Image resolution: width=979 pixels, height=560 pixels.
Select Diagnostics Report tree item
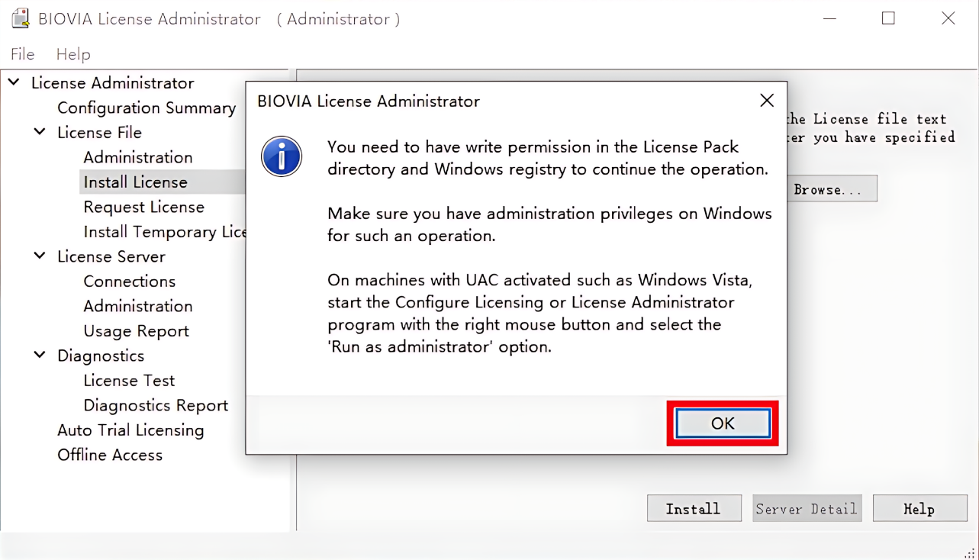156,405
